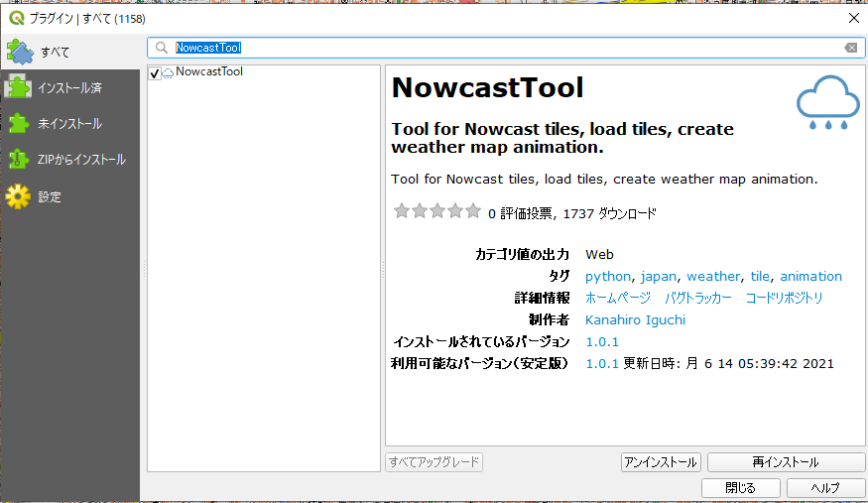Clear the plugin search field
Image resolution: width=868 pixels, height=503 pixels.
[x=851, y=49]
